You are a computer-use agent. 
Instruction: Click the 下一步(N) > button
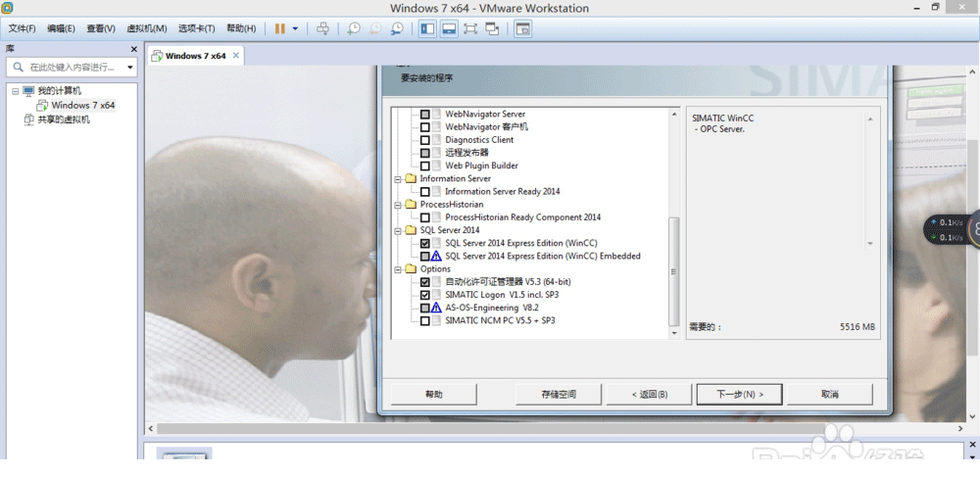click(739, 395)
